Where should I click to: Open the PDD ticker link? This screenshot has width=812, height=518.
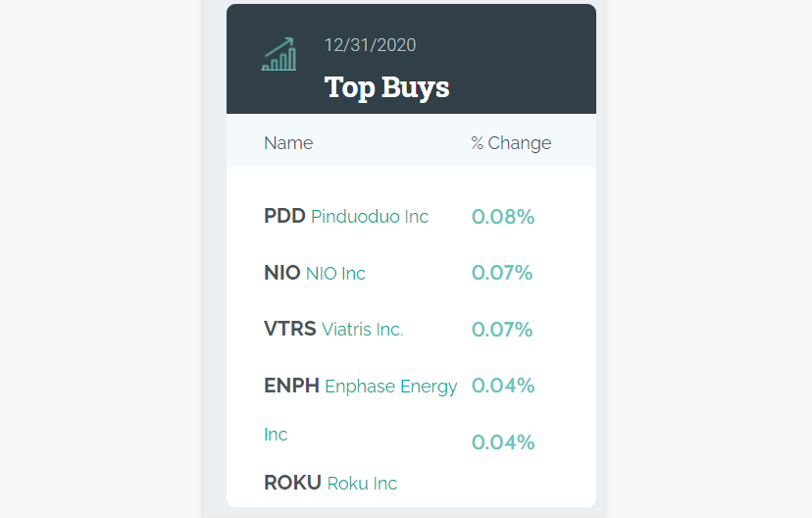point(284,216)
